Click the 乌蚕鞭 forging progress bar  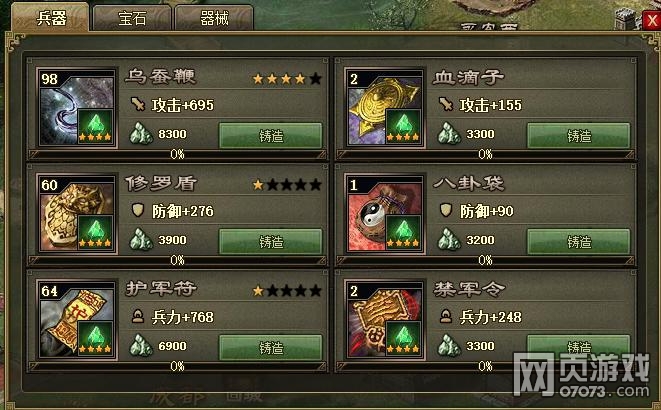[x=177, y=154]
